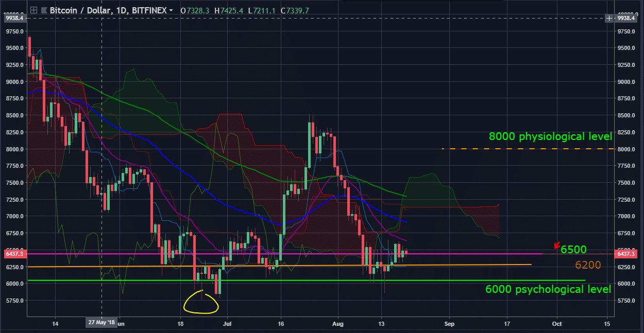Click the '8000 physiological level' text label
644x333 pixels.
(550, 136)
